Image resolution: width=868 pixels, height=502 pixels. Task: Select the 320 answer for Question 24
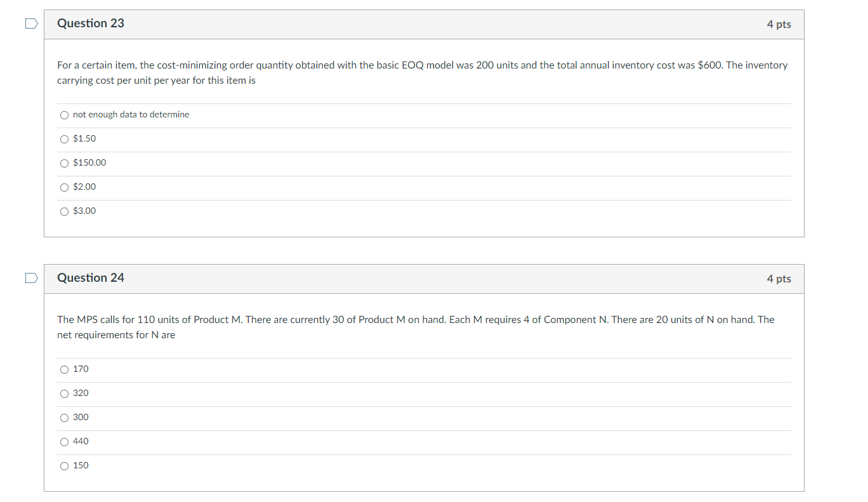[x=64, y=393]
